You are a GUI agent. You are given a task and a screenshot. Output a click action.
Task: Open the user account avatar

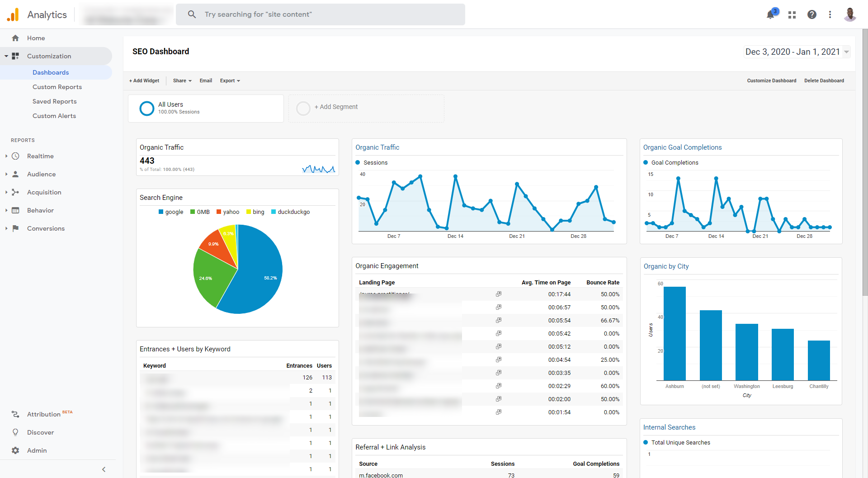point(850,14)
